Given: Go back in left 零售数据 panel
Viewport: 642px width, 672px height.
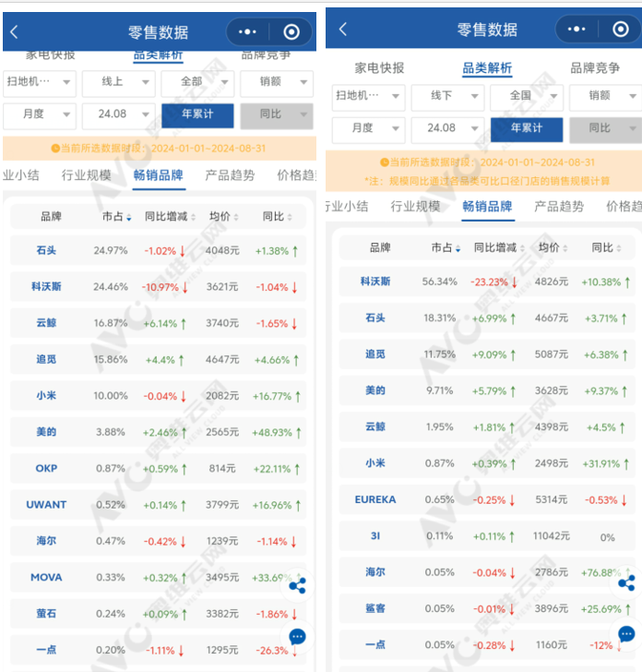Looking at the screenshot, I should click(x=14, y=32).
